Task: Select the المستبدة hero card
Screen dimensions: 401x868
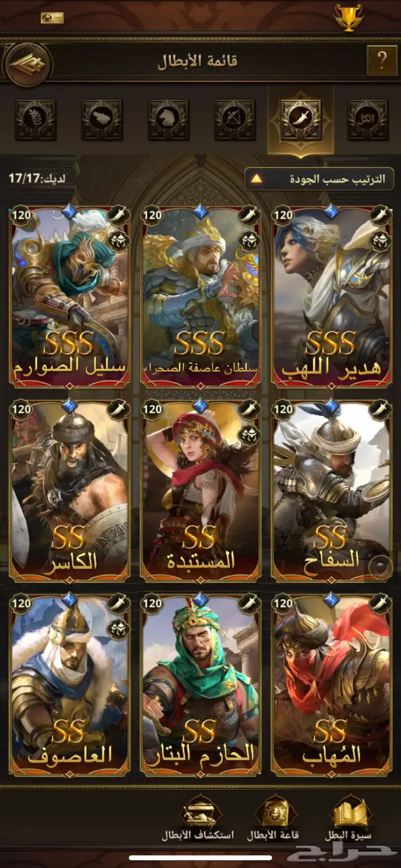Action: tap(200, 490)
